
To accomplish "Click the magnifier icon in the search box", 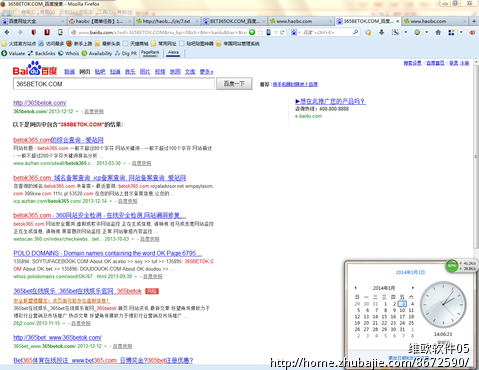I will pos(355,32).
